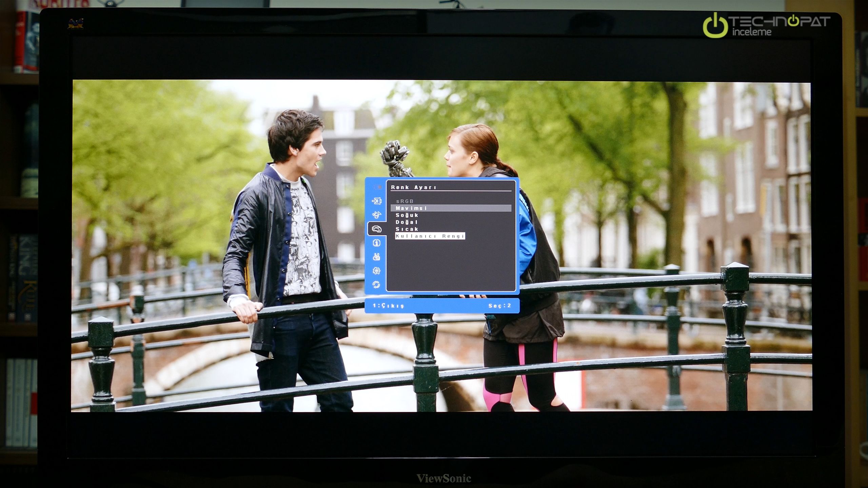Click the ViewSonic birds emblem on bezel
Image resolution: width=868 pixels, height=488 pixels.
point(75,24)
